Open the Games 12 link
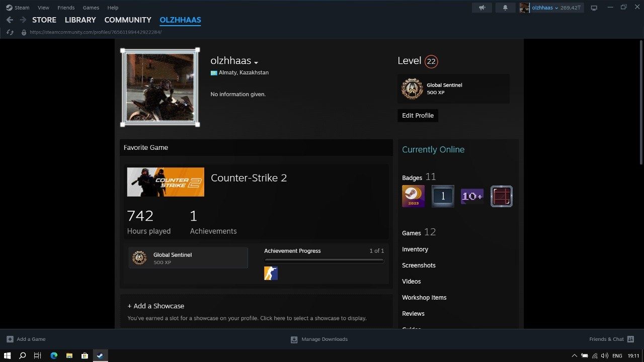The image size is (644, 362). 419,232
